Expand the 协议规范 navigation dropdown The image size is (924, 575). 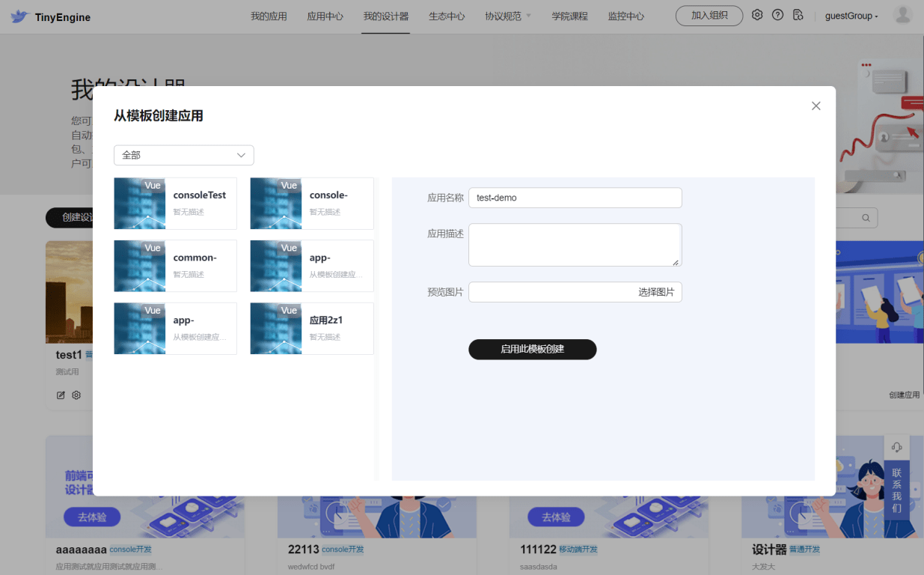pyautogui.click(x=507, y=16)
